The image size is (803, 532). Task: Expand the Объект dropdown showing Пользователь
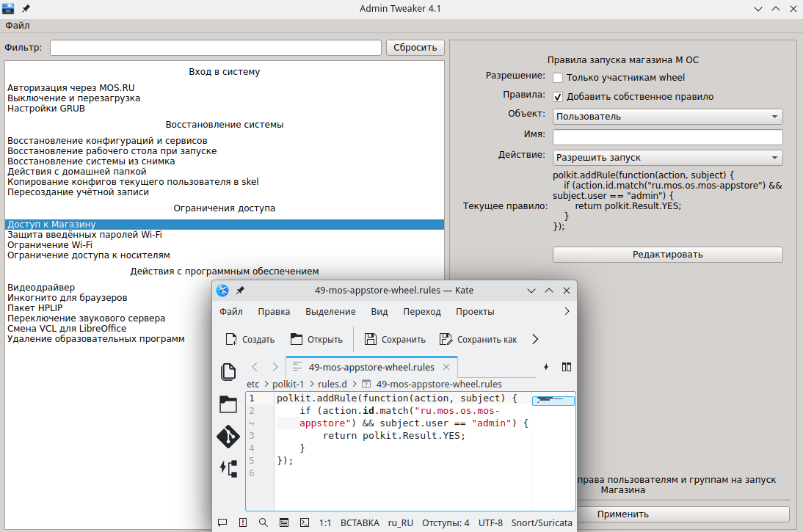coord(667,117)
